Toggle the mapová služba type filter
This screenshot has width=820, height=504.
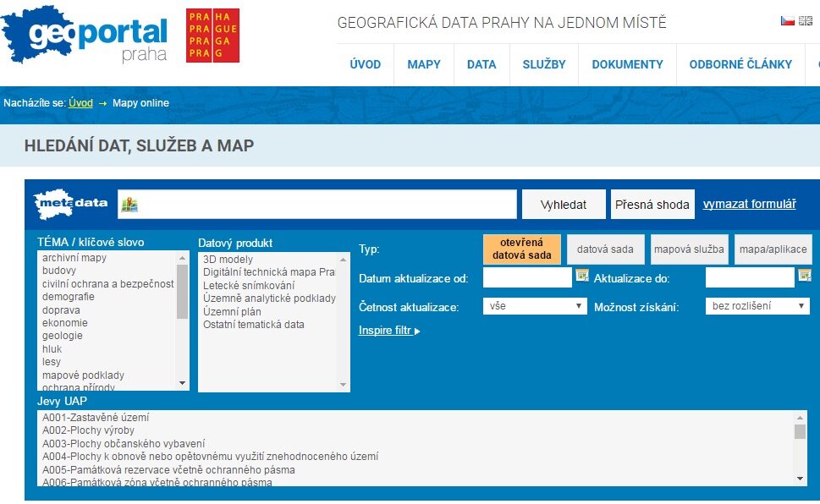pos(689,249)
